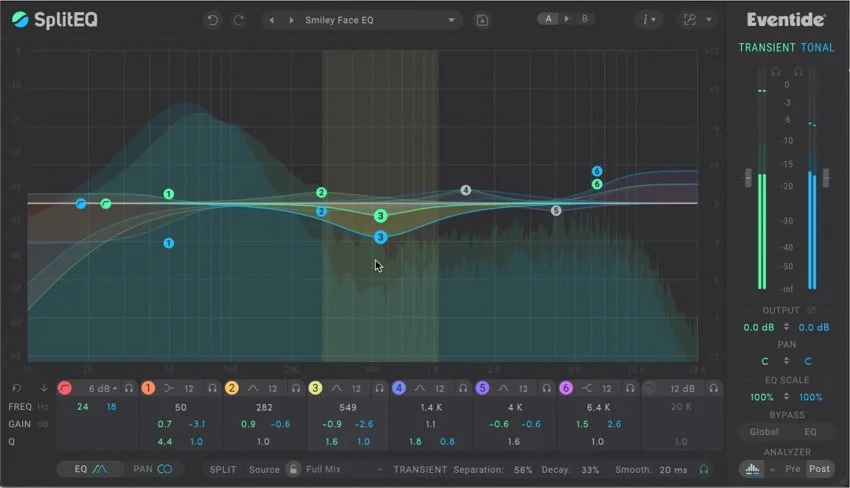Click the band 5 purple enable button
850x488 pixels.
pos(482,388)
